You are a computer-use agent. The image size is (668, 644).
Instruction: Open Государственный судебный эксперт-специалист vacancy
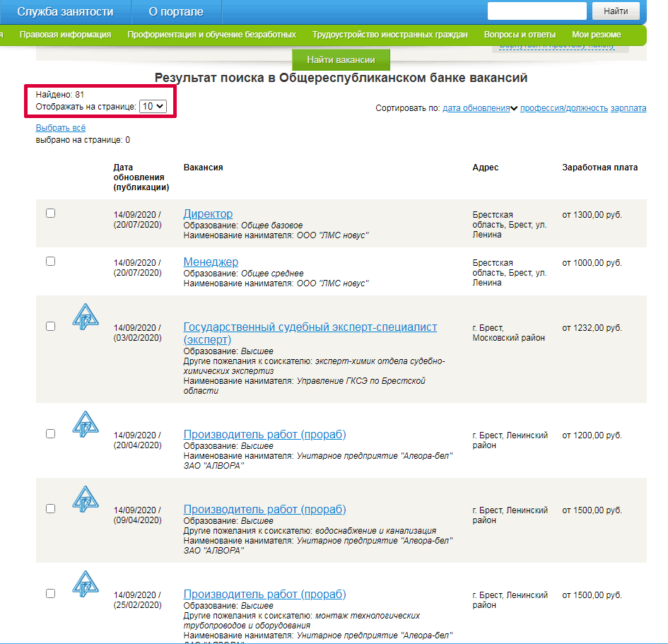310,333
